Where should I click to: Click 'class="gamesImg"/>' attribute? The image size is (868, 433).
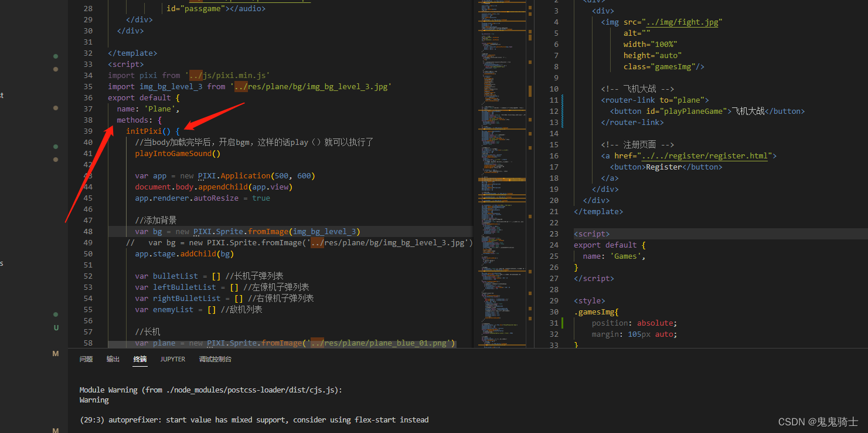(x=664, y=67)
